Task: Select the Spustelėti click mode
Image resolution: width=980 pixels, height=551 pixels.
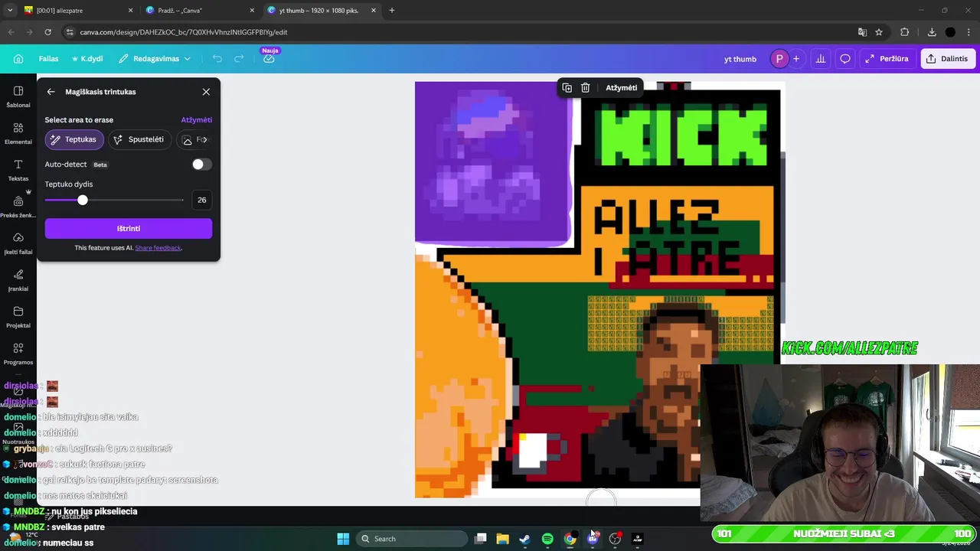Action: pyautogui.click(x=139, y=139)
